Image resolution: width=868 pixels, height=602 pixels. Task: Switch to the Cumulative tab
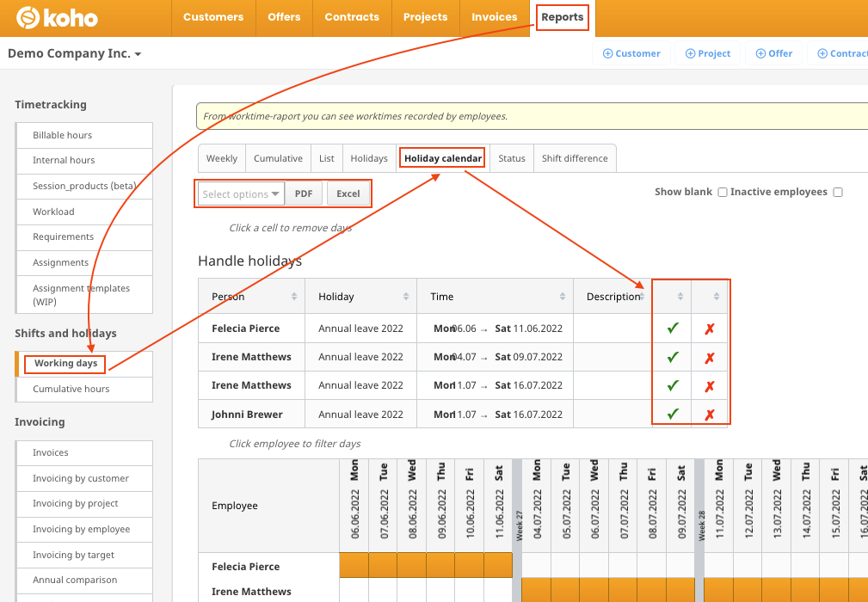[x=278, y=158]
